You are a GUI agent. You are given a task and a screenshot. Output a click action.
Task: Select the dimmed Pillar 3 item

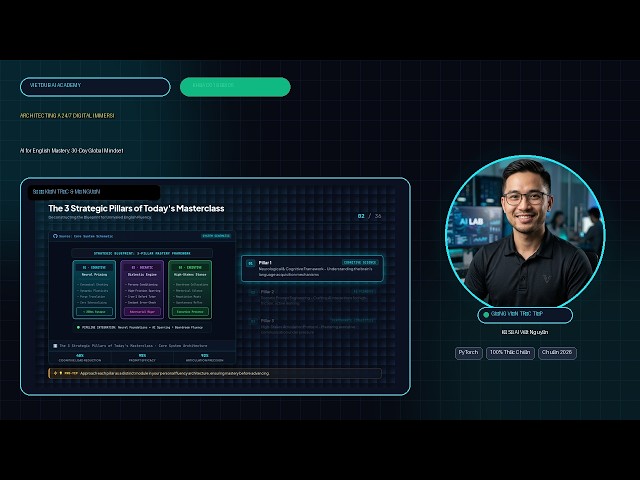[x=312, y=327]
